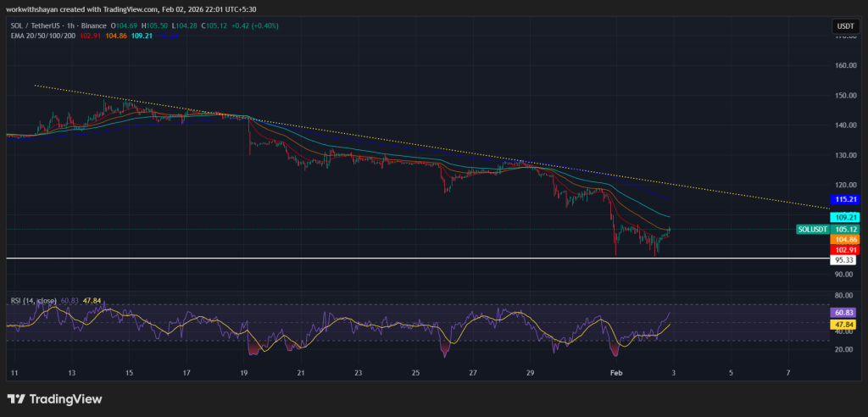The width and height of the screenshot is (868, 417).
Task: Select the EMA 20/50/100/200 indicator legend
Action: pos(42,36)
